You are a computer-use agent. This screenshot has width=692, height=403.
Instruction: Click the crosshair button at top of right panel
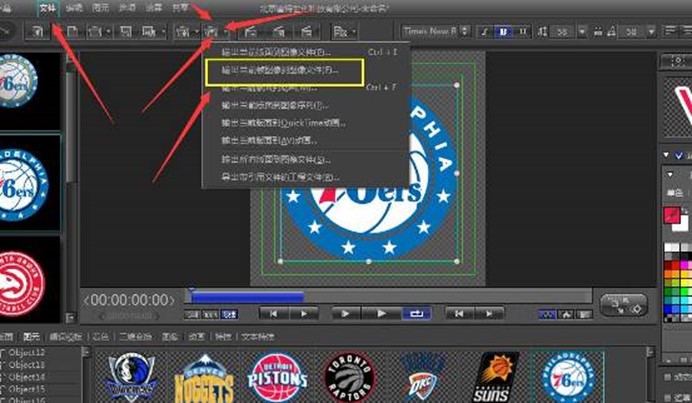click(677, 62)
